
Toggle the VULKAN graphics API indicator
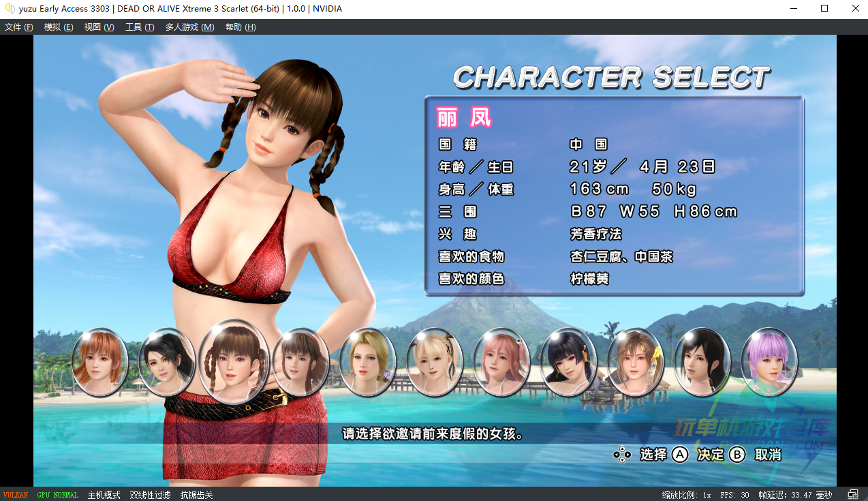16,495
